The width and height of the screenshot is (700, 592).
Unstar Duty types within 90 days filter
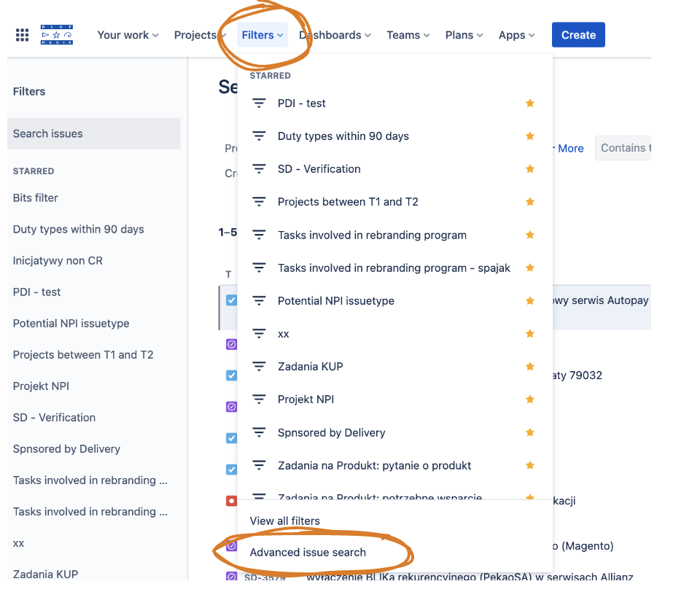[x=530, y=136]
